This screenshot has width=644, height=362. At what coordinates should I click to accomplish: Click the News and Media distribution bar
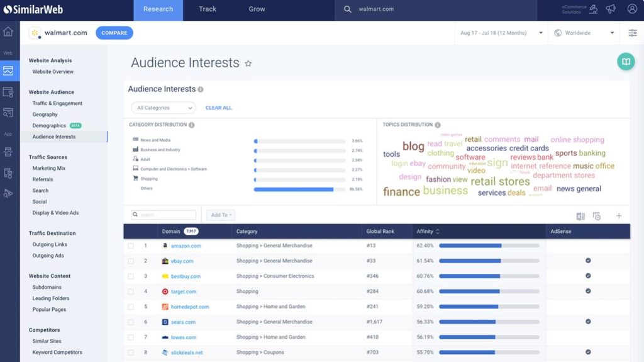[x=299, y=141]
